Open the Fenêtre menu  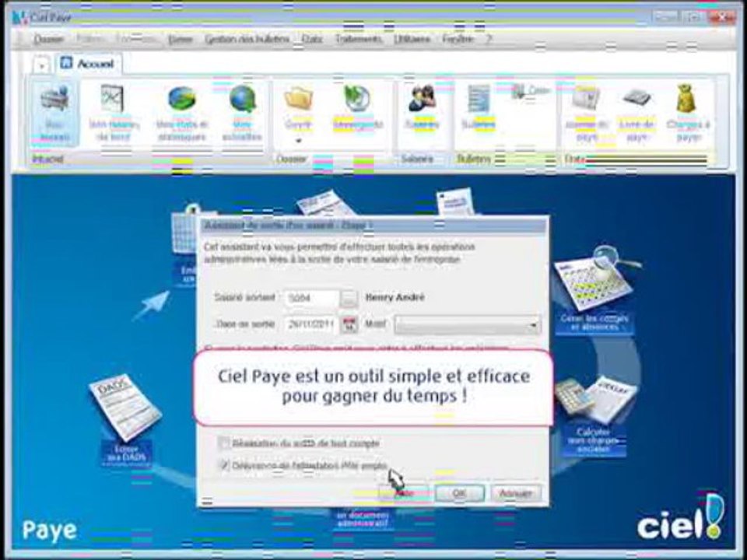[458, 39]
